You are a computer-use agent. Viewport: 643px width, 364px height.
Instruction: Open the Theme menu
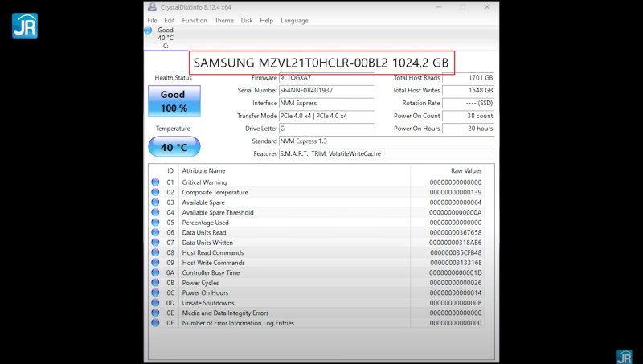(224, 20)
